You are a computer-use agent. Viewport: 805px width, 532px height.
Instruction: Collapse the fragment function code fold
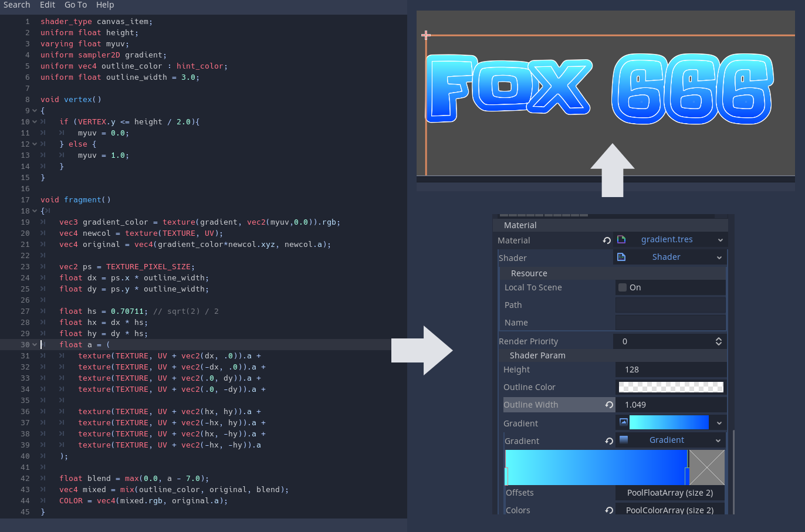(34, 211)
